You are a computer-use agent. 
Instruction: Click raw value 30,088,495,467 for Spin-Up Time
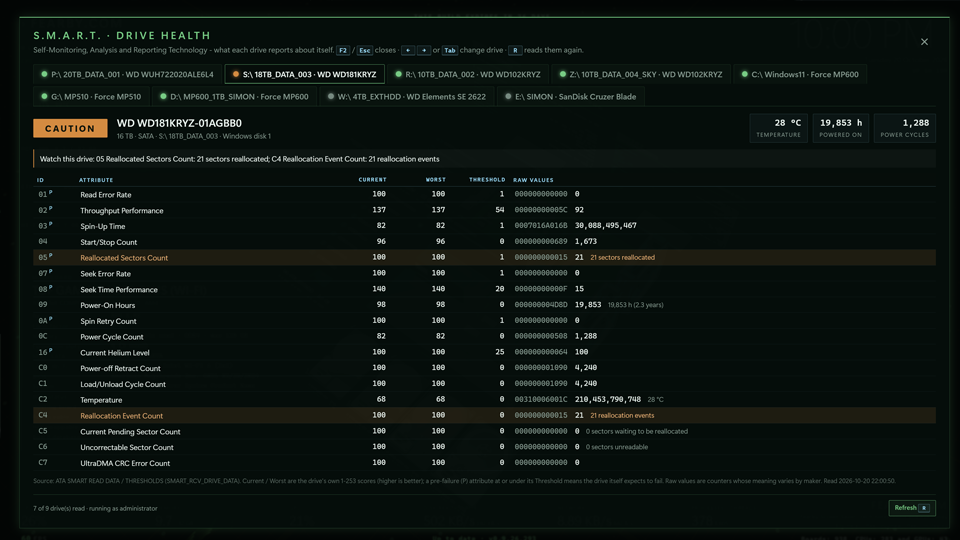pos(606,226)
